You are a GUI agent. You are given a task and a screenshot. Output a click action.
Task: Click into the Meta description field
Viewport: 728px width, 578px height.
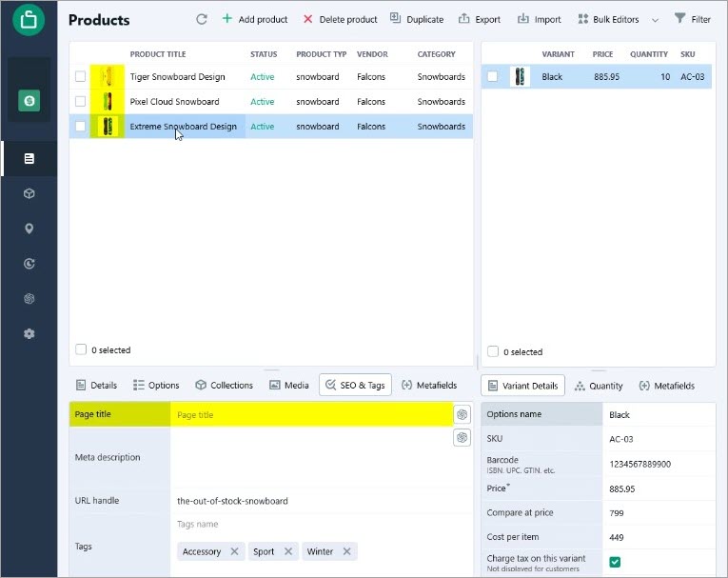(311, 457)
